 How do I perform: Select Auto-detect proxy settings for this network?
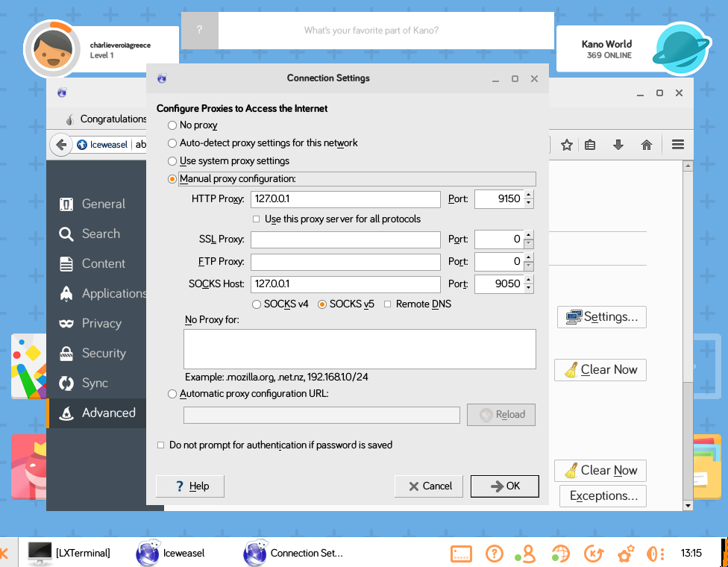[172, 143]
